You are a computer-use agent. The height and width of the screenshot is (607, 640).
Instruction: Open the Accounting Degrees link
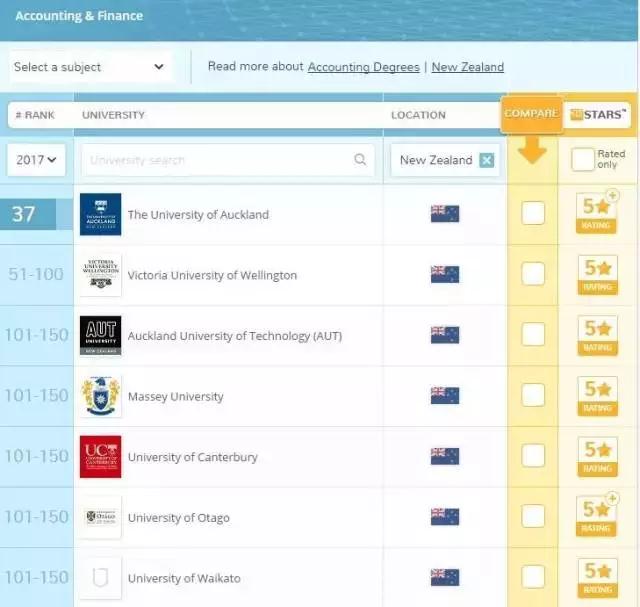(364, 67)
